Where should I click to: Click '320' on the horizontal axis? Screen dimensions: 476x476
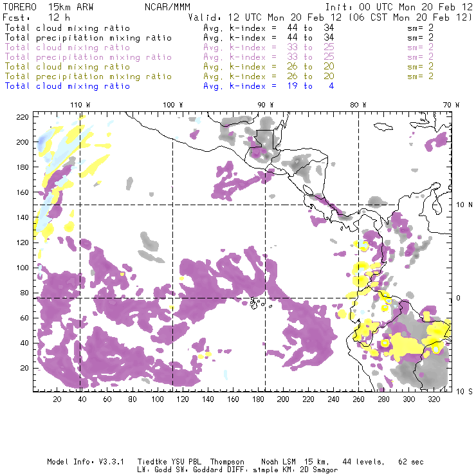pyautogui.click(x=434, y=399)
